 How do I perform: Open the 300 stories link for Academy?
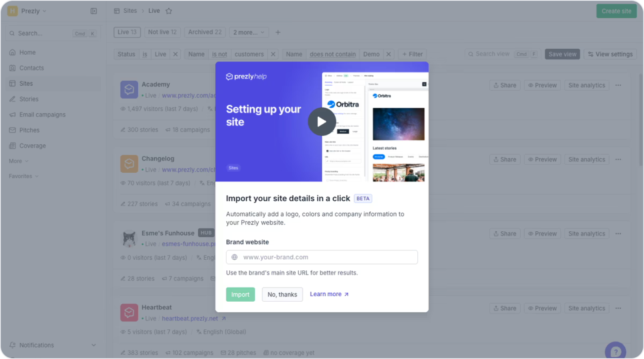(139, 130)
